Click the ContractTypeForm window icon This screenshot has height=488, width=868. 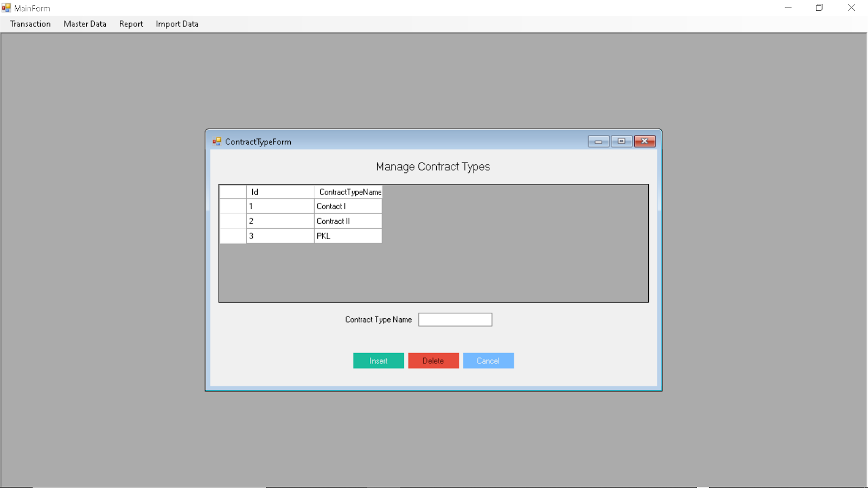coord(217,142)
